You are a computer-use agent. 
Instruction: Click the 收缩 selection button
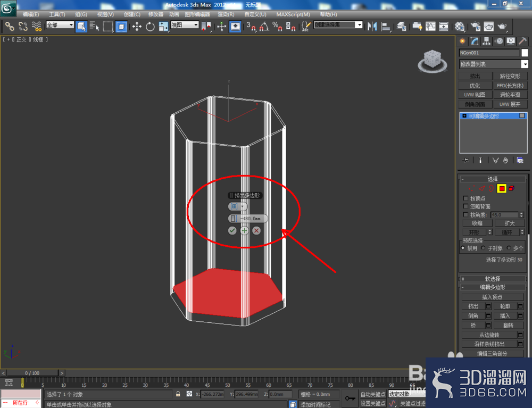(x=477, y=223)
